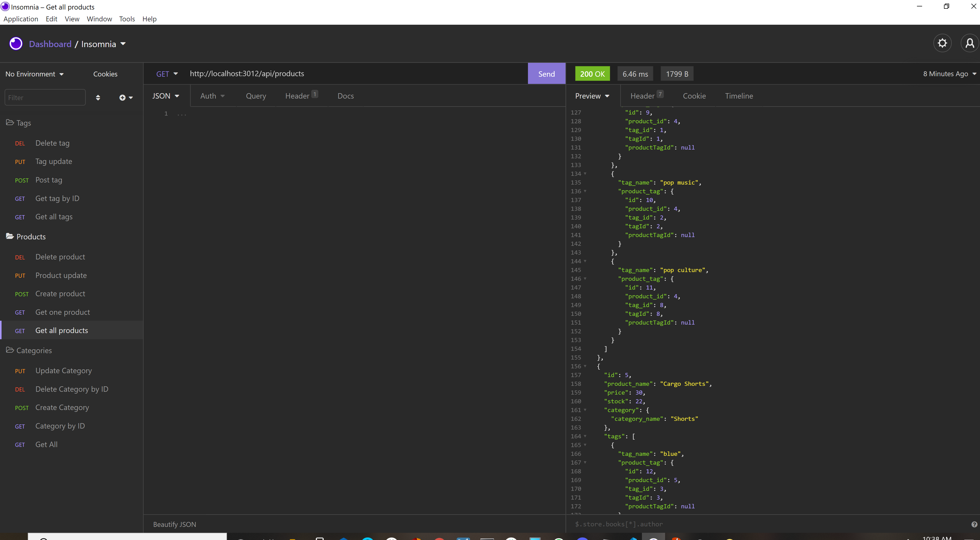Change the GET method dropdown
This screenshot has height=540, width=980.
(167, 74)
